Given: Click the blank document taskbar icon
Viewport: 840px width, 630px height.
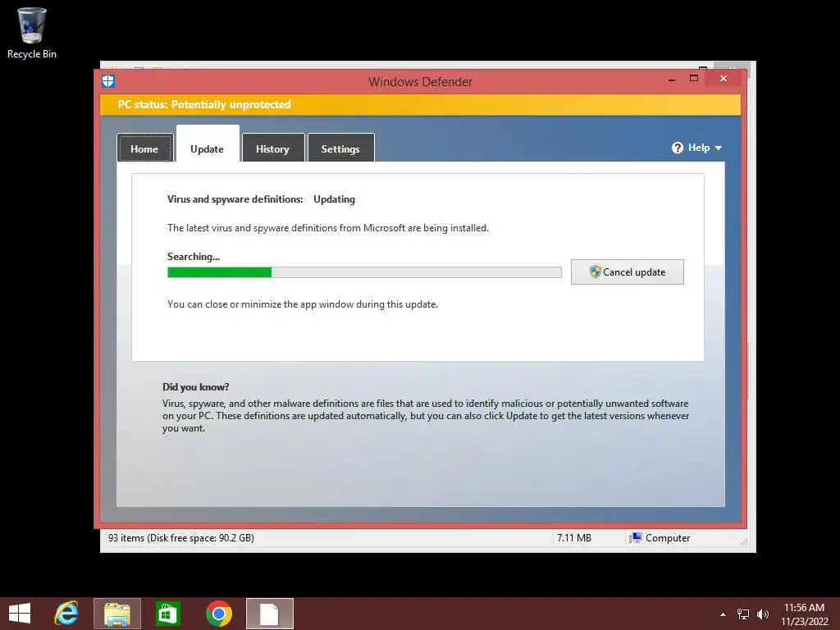Looking at the screenshot, I should click(269, 614).
